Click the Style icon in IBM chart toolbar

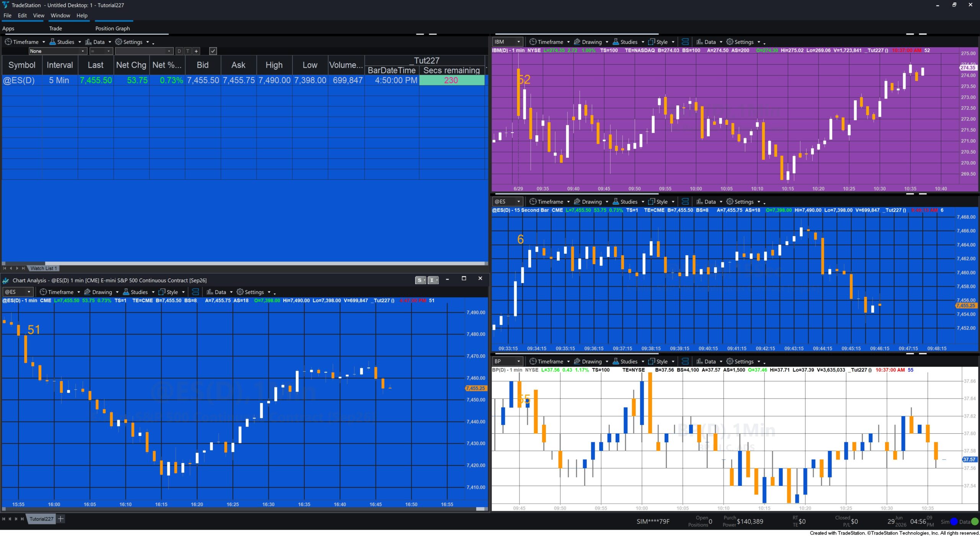pos(652,42)
